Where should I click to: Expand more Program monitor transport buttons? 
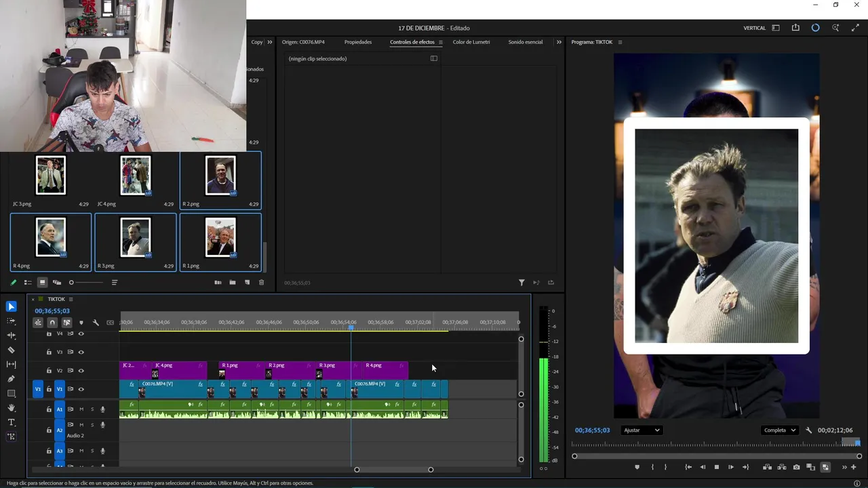pos(844,467)
